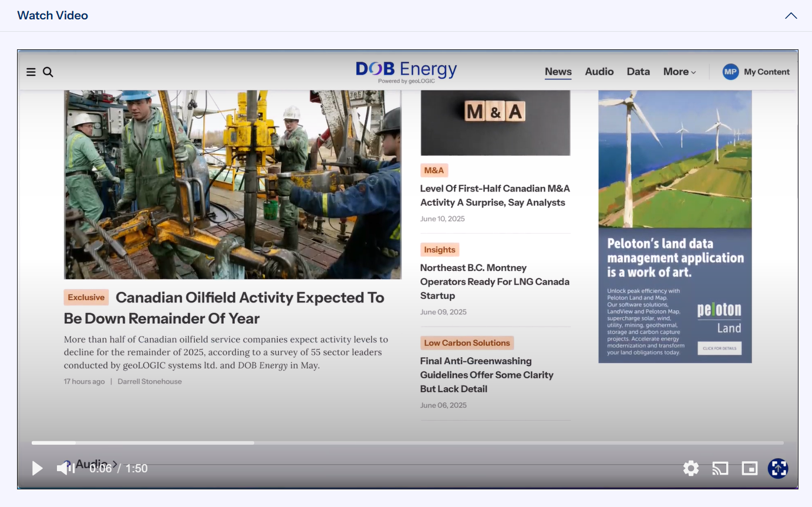Mute the video volume

[x=65, y=468]
